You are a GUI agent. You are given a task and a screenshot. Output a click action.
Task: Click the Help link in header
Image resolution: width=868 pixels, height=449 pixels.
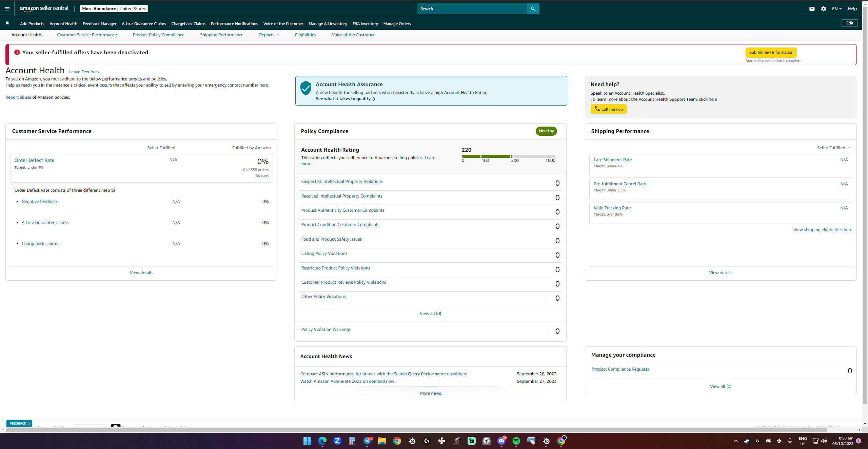click(852, 9)
